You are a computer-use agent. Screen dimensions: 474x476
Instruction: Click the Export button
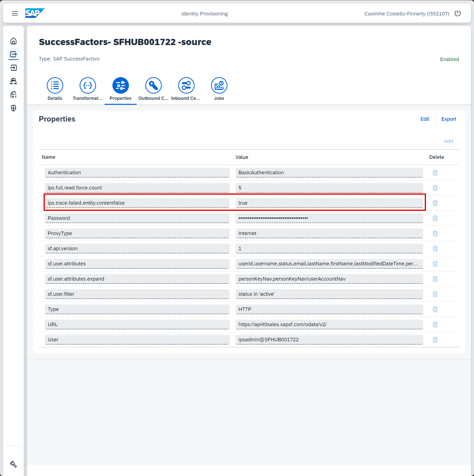[x=449, y=119]
